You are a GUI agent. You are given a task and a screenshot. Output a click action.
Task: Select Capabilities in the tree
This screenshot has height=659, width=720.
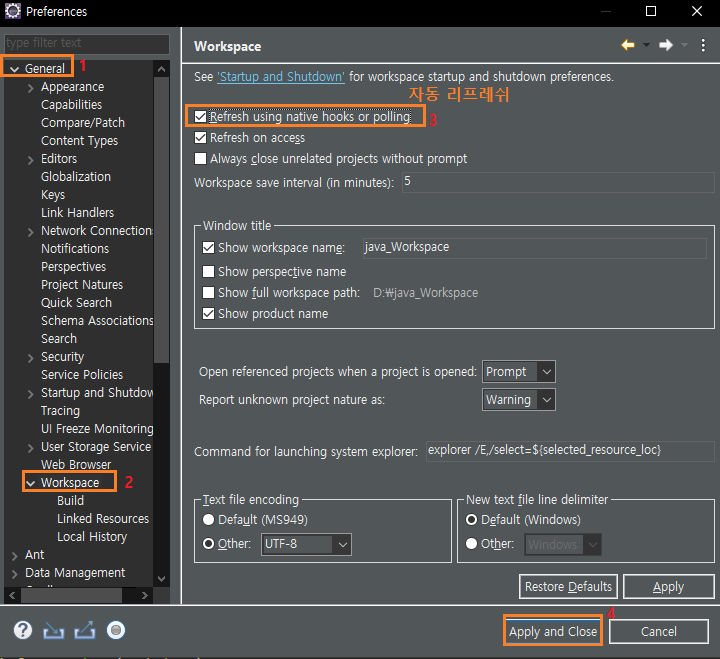[x=72, y=105]
